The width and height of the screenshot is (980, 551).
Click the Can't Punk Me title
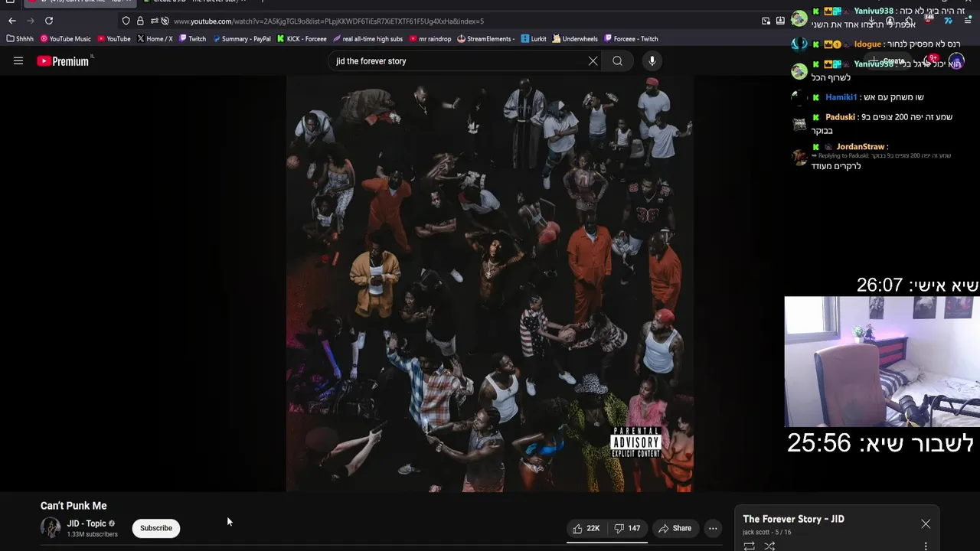[73, 506]
